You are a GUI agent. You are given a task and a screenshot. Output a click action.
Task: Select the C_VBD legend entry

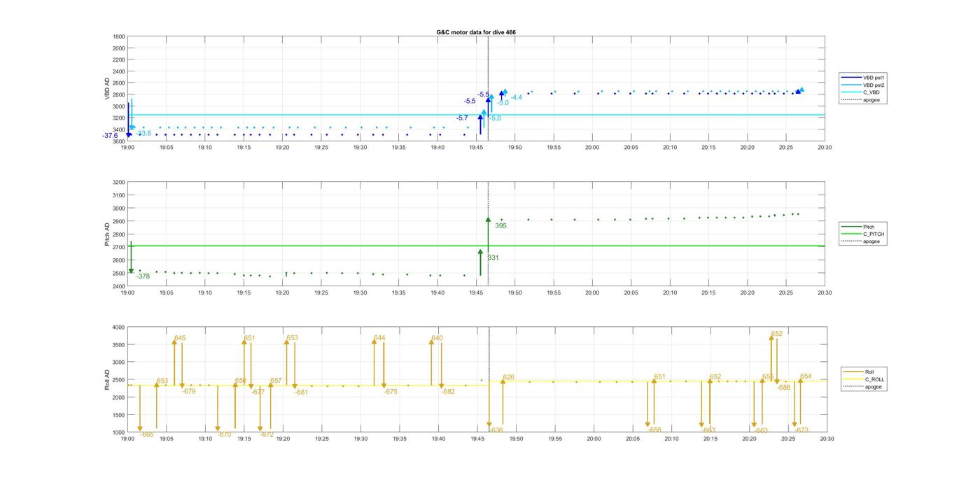pyautogui.click(x=860, y=92)
